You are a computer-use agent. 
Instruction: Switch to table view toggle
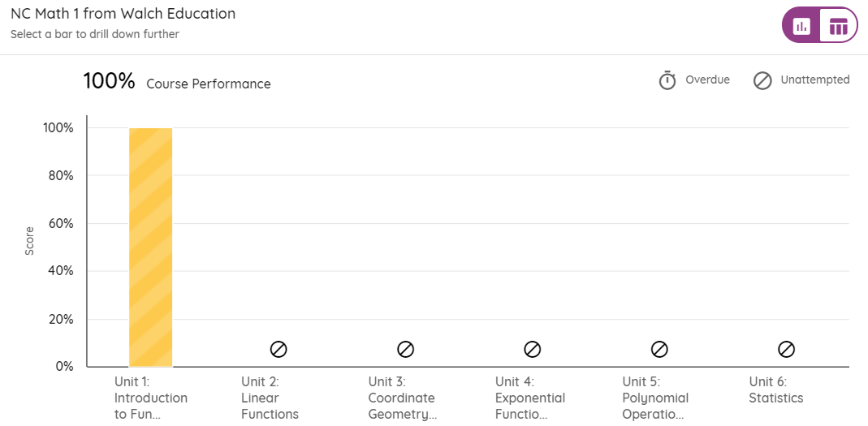(838, 25)
